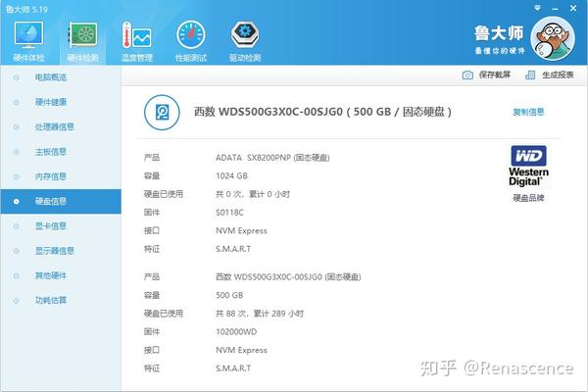Click the 硬盘品牌 label under the logo
Viewport: 588px width, 392px height.
click(x=528, y=198)
